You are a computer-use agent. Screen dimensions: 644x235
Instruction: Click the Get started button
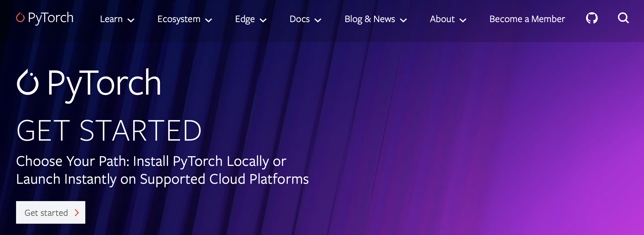click(51, 212)
